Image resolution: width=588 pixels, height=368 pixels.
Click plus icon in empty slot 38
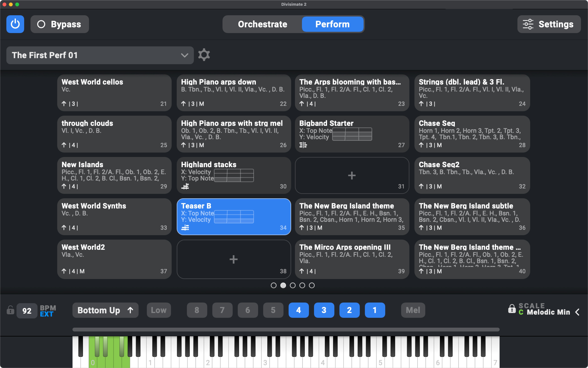(233, 259)
